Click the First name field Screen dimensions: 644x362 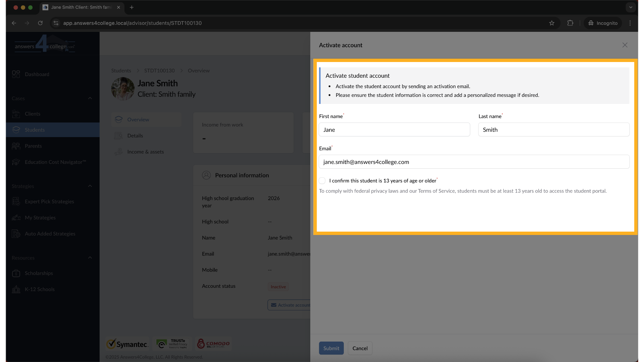point(394,130)
